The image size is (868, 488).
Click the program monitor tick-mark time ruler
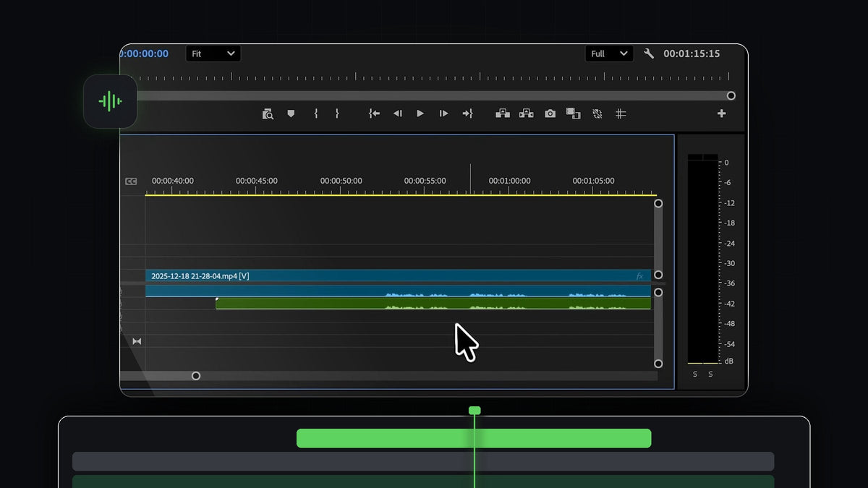point(434,77)
